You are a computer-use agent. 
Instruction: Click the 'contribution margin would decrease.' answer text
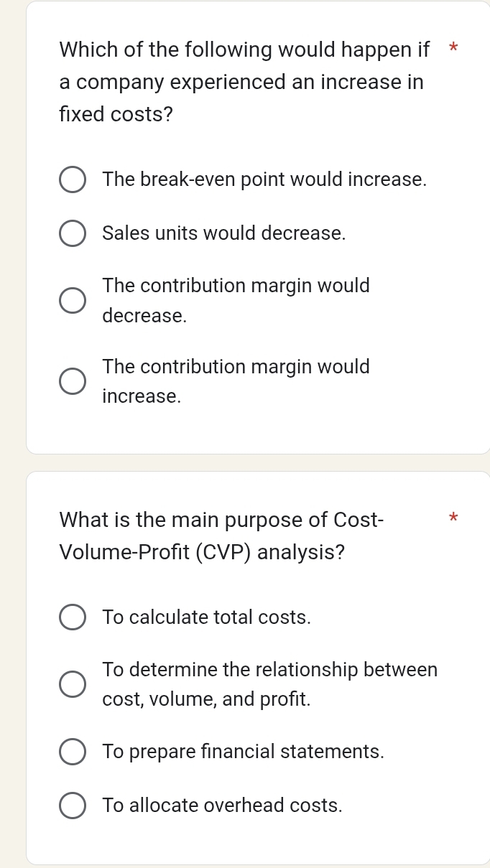point(236,300)
